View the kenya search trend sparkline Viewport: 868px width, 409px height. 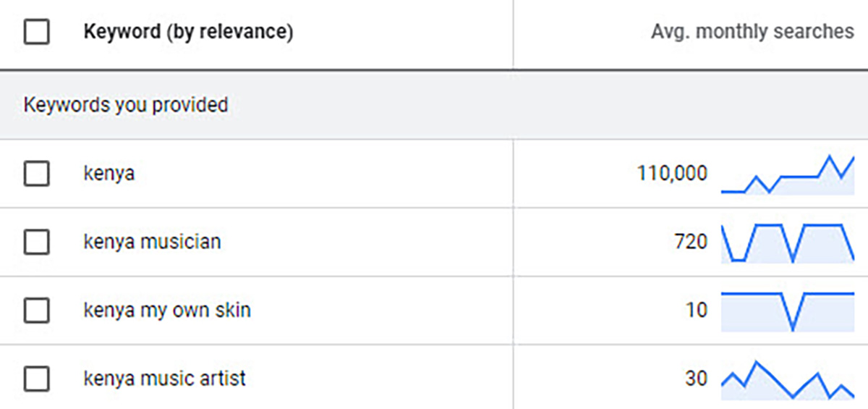click(788, 175)
